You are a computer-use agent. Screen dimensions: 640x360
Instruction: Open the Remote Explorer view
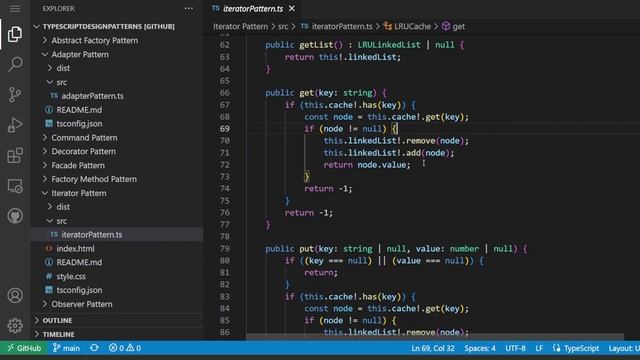[15, 186]
